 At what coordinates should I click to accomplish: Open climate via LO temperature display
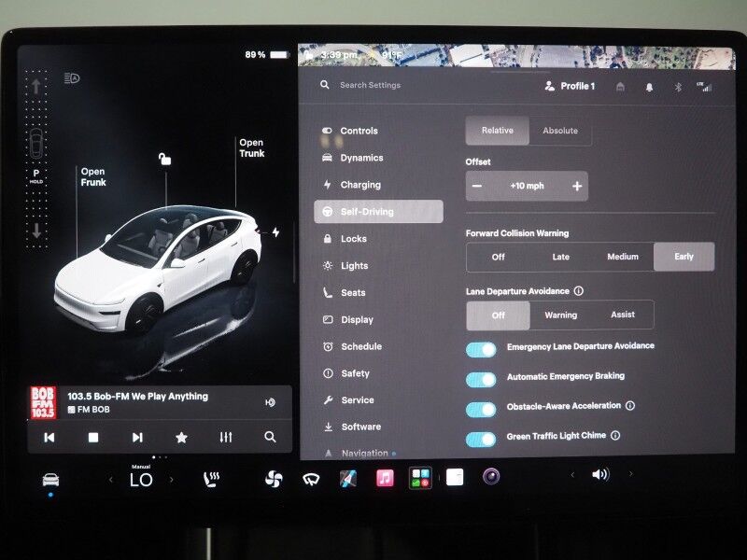point(141,480)
